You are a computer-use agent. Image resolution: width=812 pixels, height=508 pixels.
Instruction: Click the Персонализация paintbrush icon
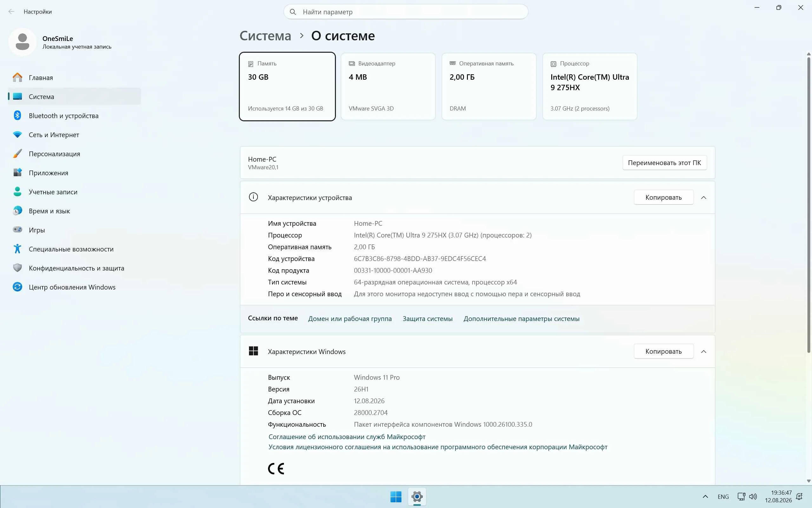click(17, 154)
